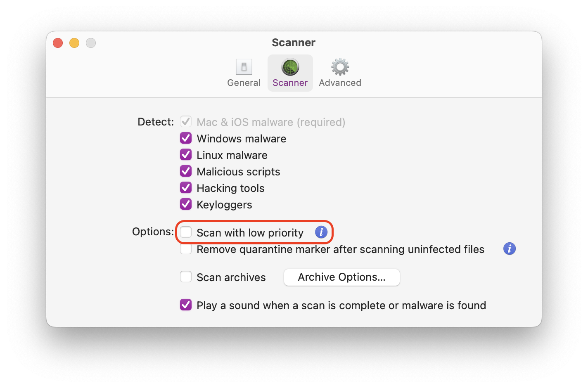Screen dimensions: 588x388
Task: Open Archive Options… dialog
Action: 342,277
